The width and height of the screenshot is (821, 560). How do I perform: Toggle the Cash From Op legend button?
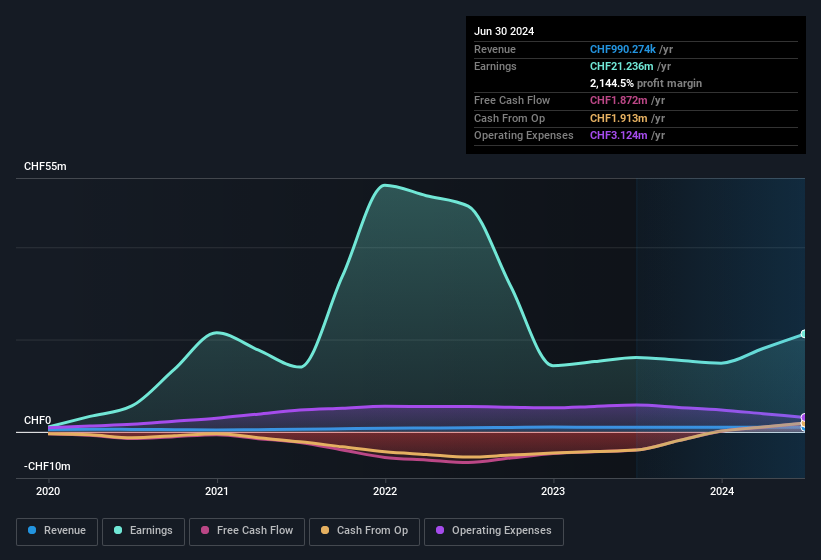pos(364,531)
